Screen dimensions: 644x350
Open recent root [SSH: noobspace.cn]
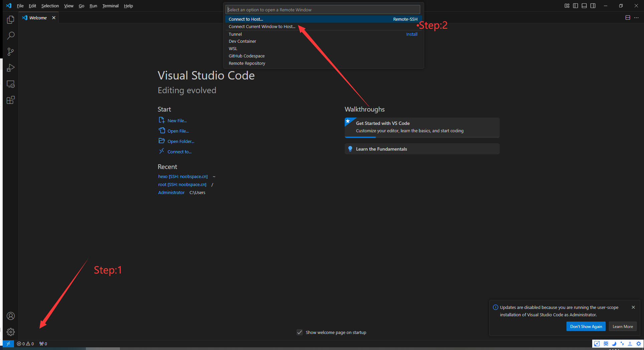[182, 184]
